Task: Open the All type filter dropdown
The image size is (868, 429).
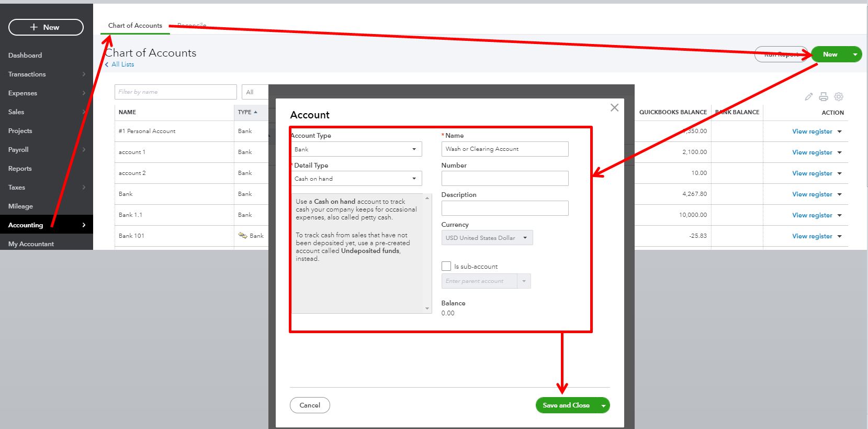Action: (255, 92)
